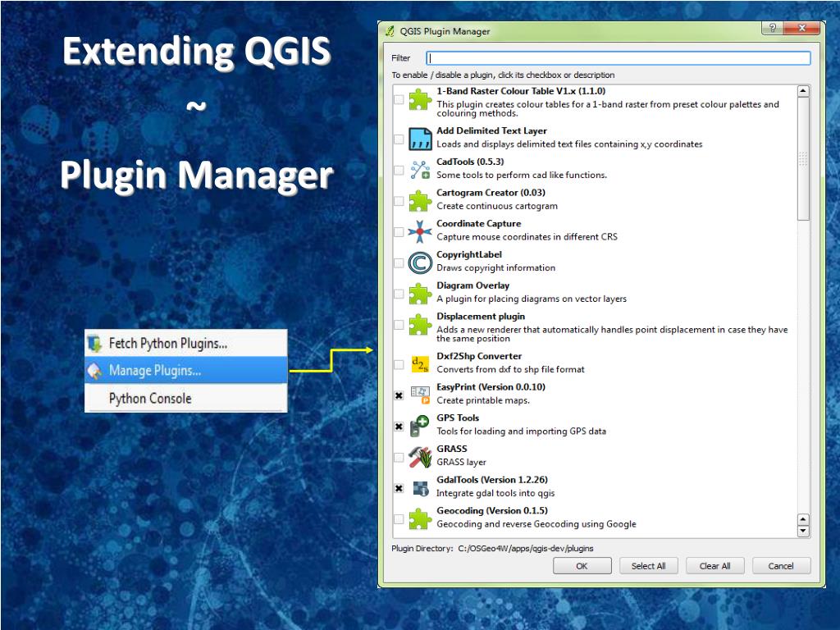840x630 pixels.
Task: Click the Displacement plugin puzzle icon
Action: coord(420,325)
